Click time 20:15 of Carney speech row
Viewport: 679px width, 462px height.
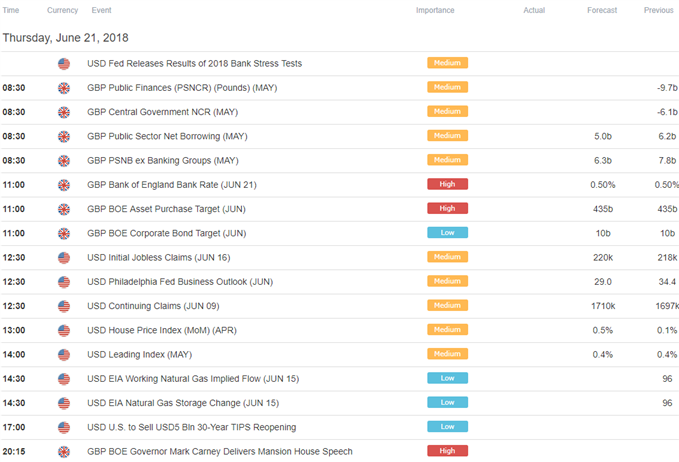pyautogui.click(x=14, y=452)
